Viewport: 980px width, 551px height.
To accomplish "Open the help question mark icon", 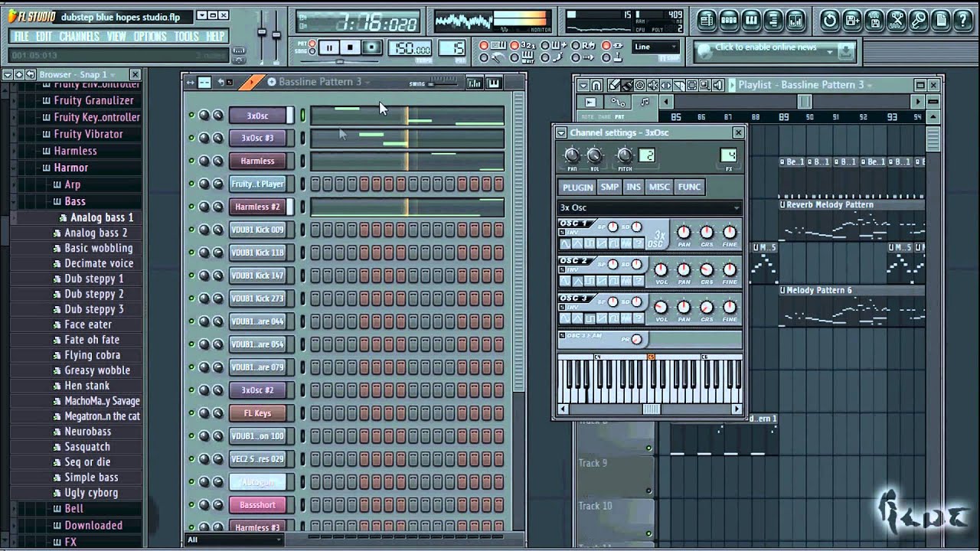I will pos(963,21).
